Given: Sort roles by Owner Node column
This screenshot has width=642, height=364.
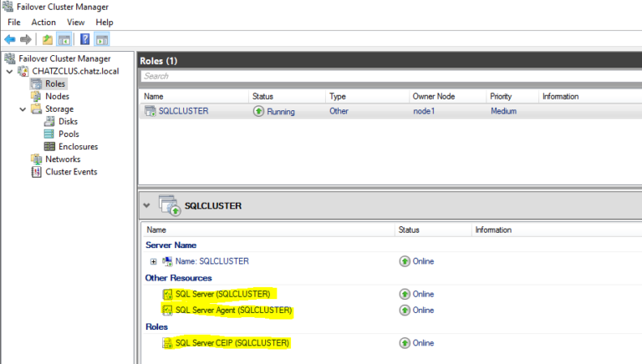Looking at the screenshot, I should point(433,97).
